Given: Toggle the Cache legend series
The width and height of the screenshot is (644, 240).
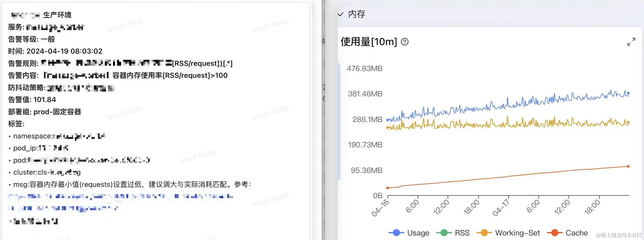Looking at the screenshot, I should (567, 233).
